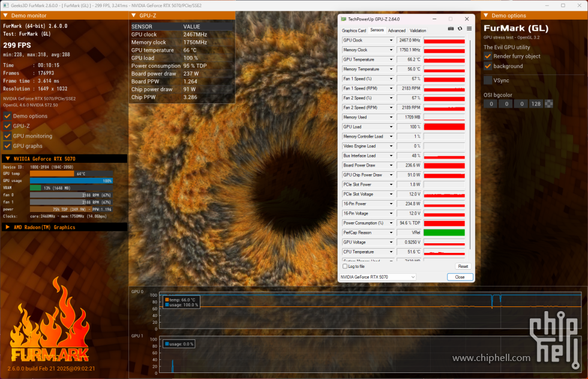The height and width of the screenshot is (379, 588).
Task: Click the GPU Voltage value 0.9250 V
Action: tap(409, 243)
